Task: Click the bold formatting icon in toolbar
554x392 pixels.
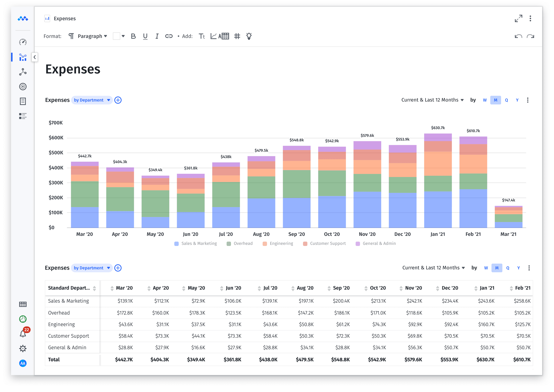Action: coord(134,36)
